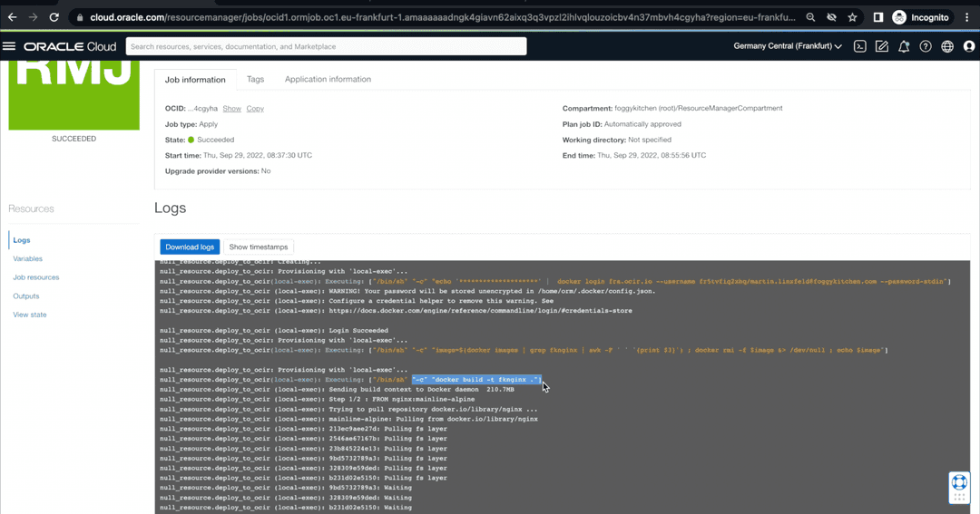Viewport: 980px width, 514px height.
Task: Toggle the browser side panel icon
Action: pos(878,17)
